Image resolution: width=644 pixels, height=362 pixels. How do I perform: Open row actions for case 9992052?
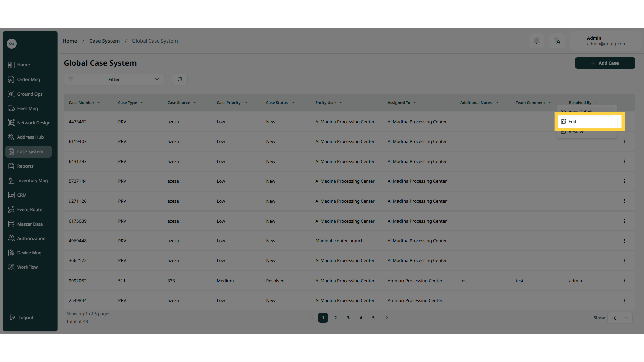pos(624,281)
